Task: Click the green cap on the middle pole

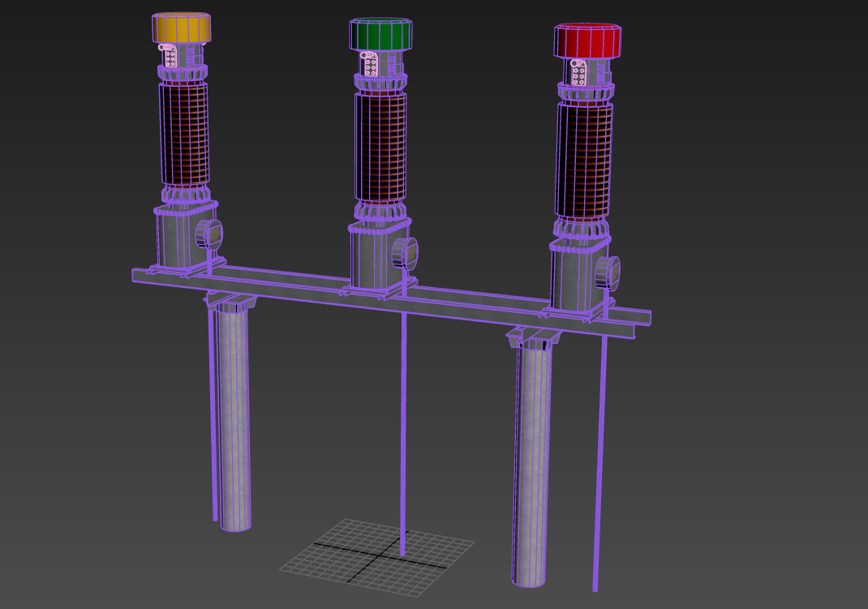Action: (380, 35)
